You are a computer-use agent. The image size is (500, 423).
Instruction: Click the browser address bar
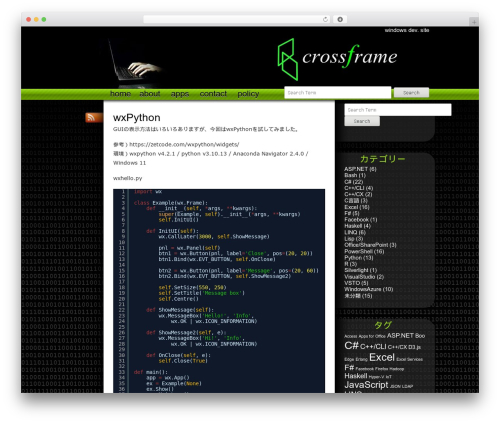click(x=237, y=19)
